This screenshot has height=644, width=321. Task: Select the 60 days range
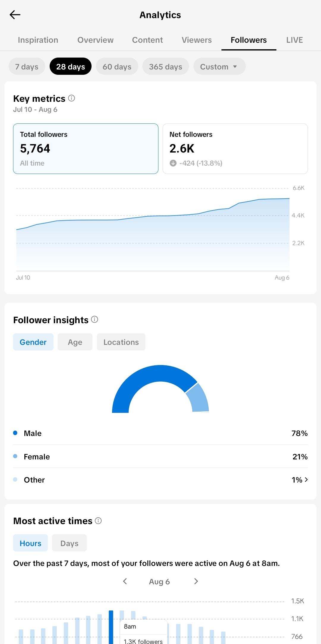[117, 66]
